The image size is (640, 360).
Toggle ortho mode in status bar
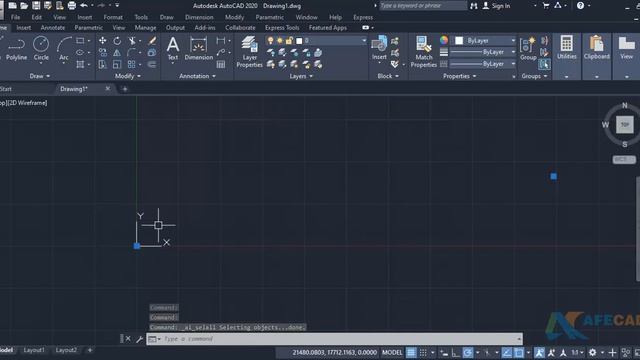(x=456, y=353)
